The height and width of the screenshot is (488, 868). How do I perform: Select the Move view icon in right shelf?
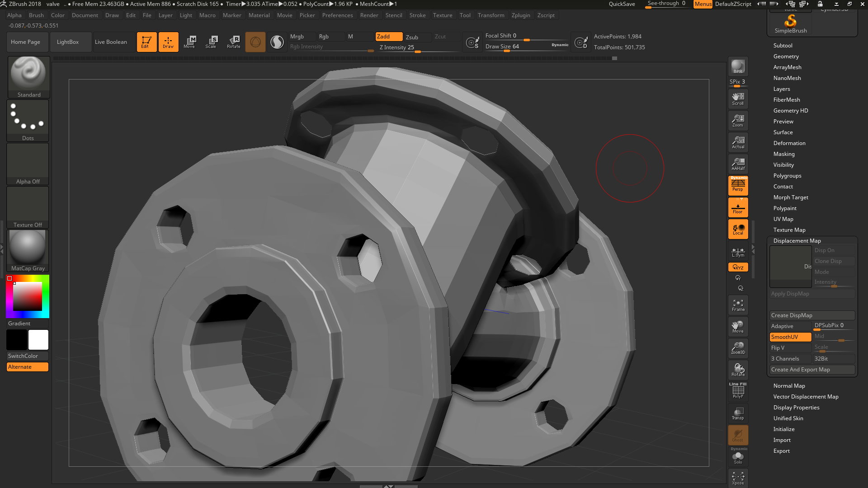tap(738, 327)
